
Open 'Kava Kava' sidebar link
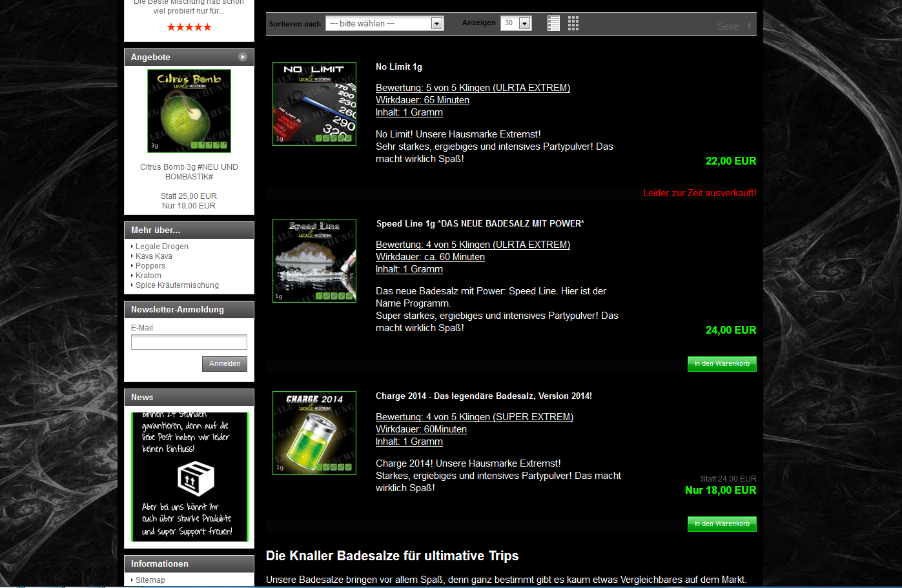[154, 256]
